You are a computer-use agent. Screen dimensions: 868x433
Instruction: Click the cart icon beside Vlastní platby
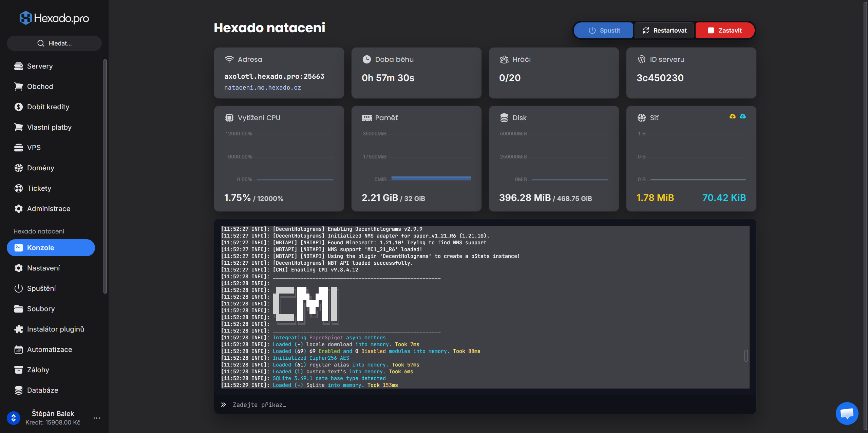[19, 127]
